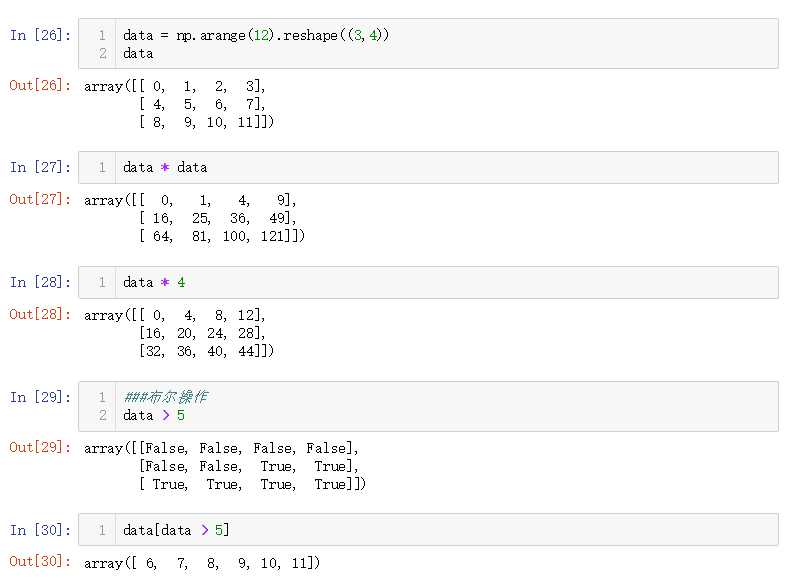
Task: Click the Out[26] output prompt
Action: [40, 86]
